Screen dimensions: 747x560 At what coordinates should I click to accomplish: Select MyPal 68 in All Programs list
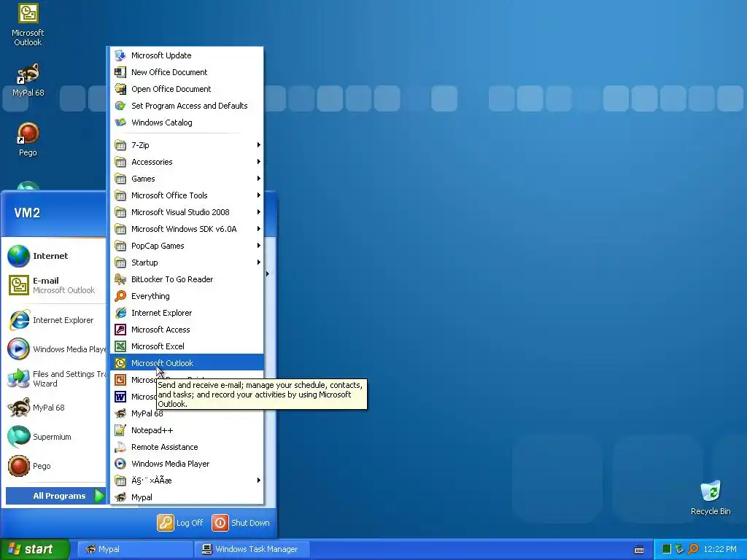coord(187,413)
